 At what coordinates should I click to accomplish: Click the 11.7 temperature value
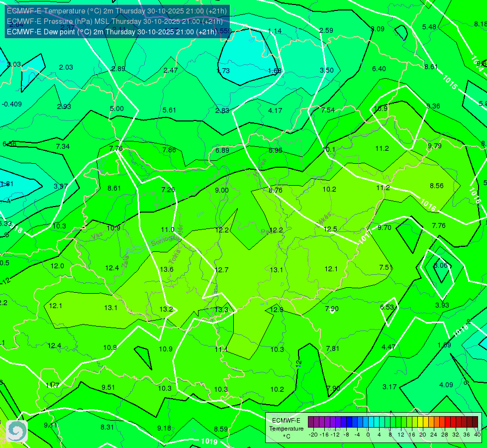[x=52, y=385]
